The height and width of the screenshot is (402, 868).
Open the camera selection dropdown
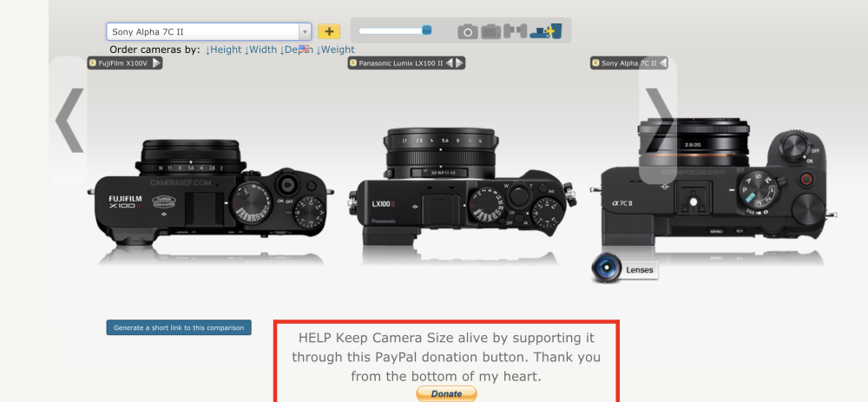coord(305,31)
